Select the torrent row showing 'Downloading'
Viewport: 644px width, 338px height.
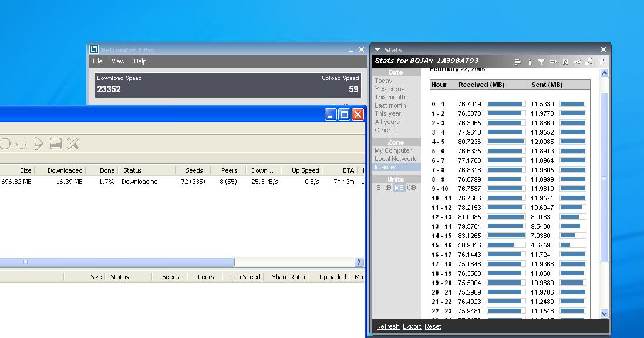click(x=183, y=181)
